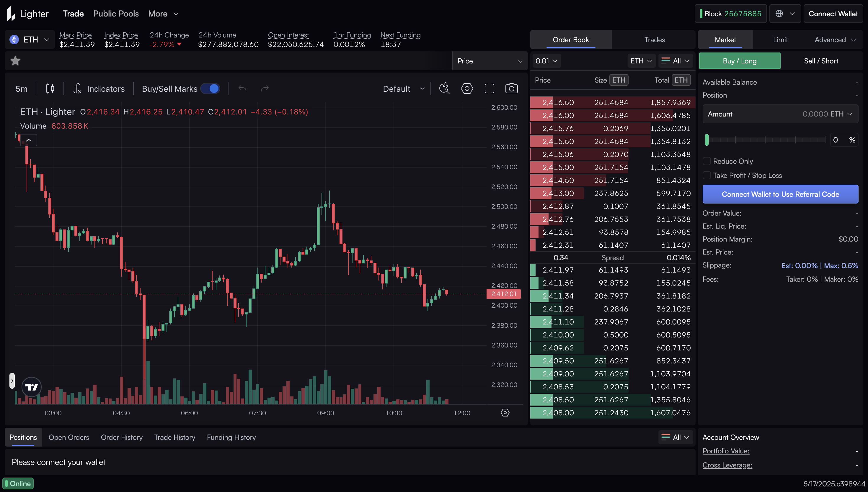Toggle Size unit ETH in order book
This screenshot has width=868, height=492.
(619, 80)
